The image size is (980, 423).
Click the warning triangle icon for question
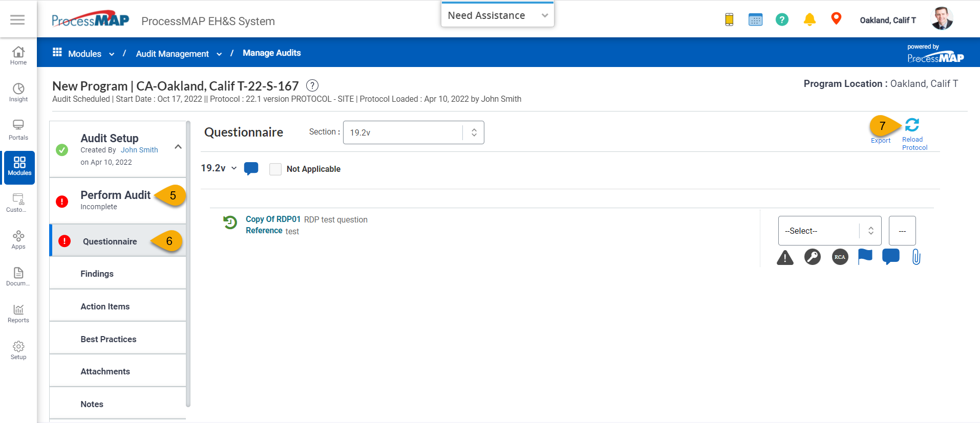tap(785, 257)
